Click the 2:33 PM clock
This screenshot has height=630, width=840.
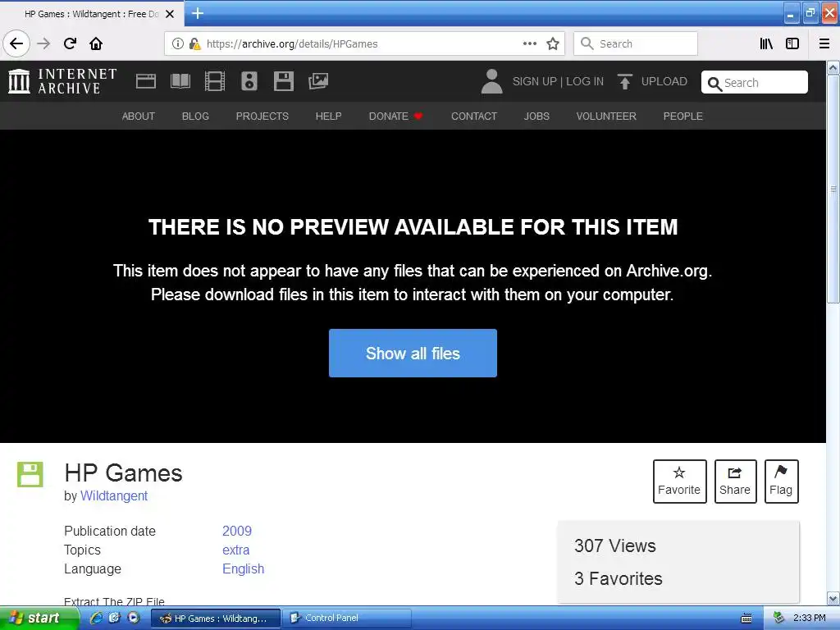coord(809,619)
